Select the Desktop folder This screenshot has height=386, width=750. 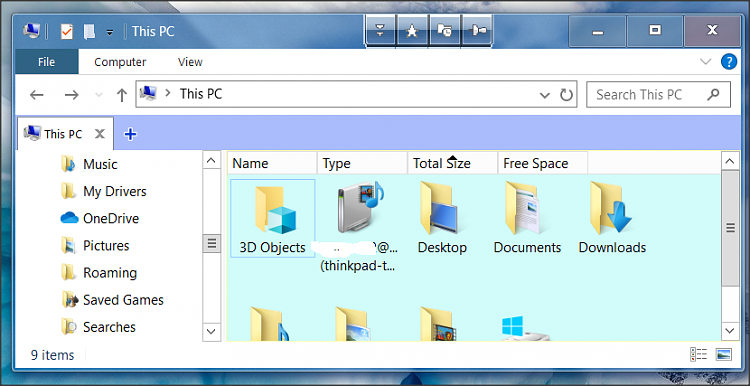(442, 218)
